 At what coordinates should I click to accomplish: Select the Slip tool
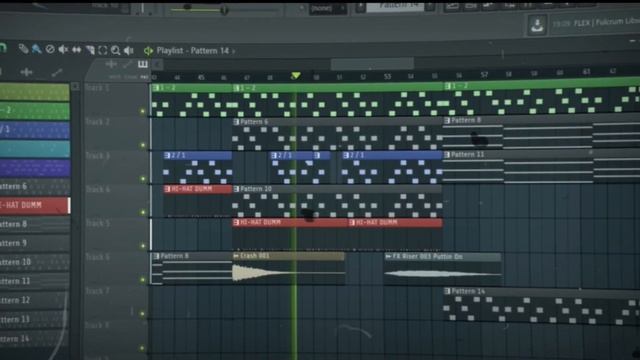[76, 50]
